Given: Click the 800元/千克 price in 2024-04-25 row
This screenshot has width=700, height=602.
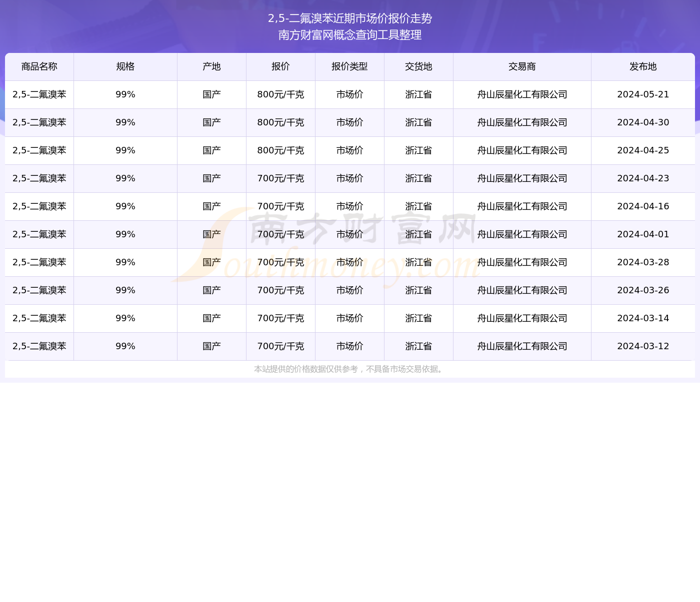Looking at the screenshot, I should click(280, 151).
